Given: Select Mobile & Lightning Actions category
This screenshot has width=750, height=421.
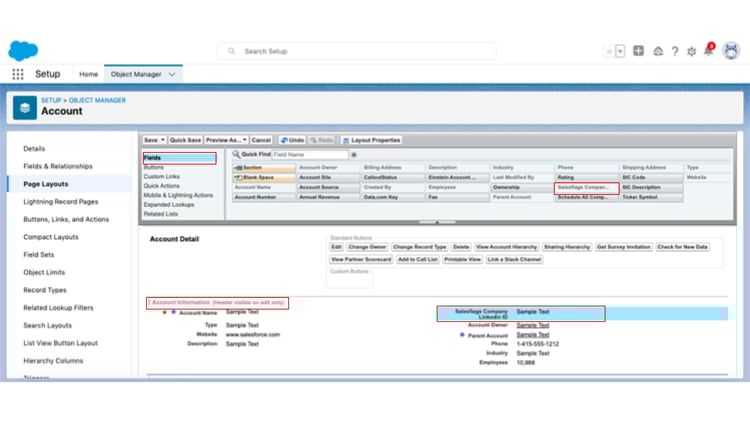Looking at the screenshot, I should (x=178, y=195).
